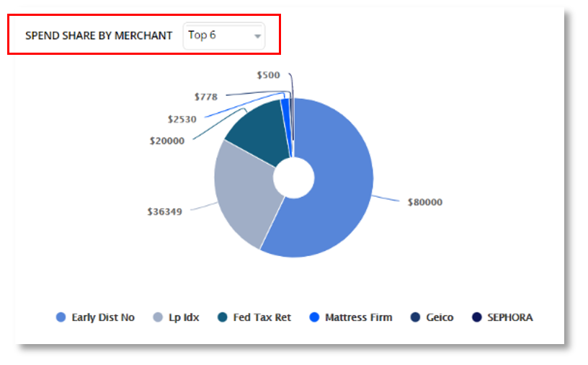Click the Geico legend color dot
588x365 pixels.
coord(415,317)
